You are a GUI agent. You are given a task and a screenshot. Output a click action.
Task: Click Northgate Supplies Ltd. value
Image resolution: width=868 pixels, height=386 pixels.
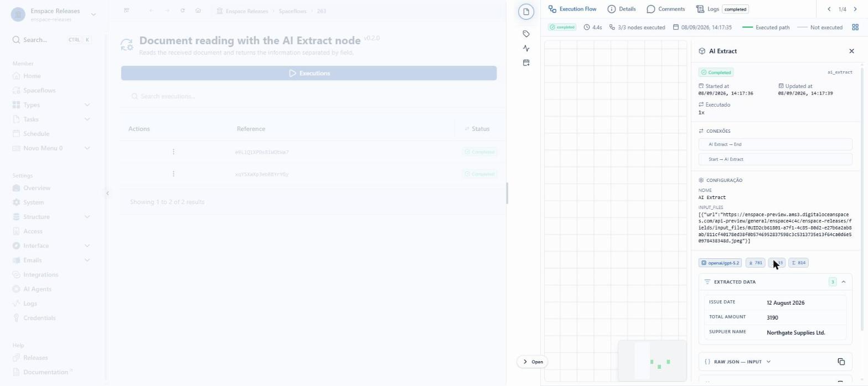click(x=795, y=332)
